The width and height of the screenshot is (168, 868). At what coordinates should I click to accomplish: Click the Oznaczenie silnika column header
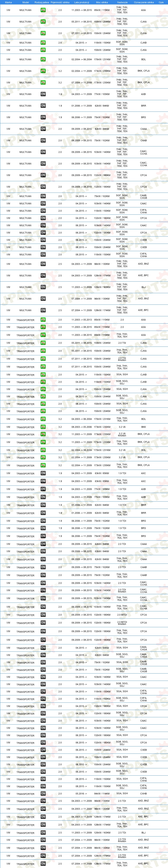tap(144, 2)
